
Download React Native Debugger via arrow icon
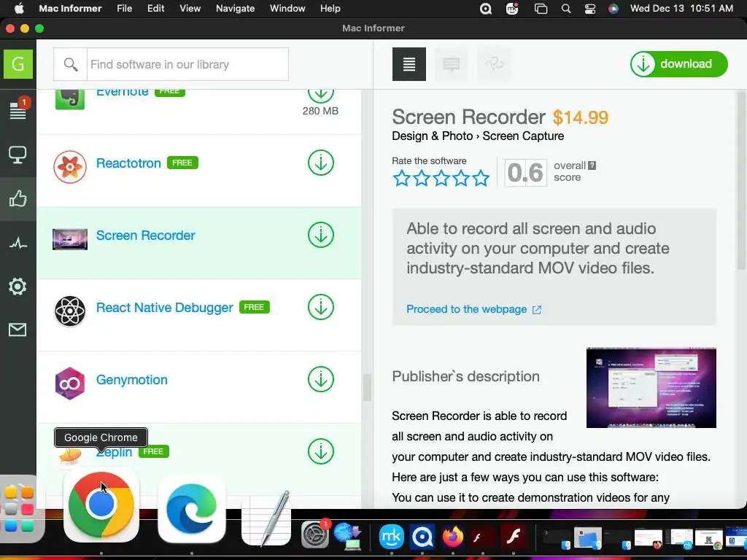pos(321,307)
